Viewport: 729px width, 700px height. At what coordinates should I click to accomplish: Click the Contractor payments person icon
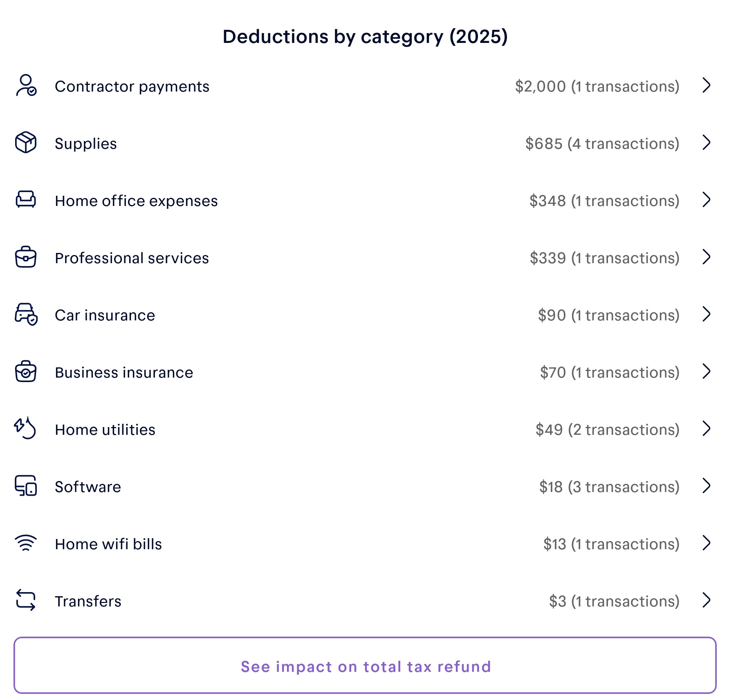click(x=26, y=85)
